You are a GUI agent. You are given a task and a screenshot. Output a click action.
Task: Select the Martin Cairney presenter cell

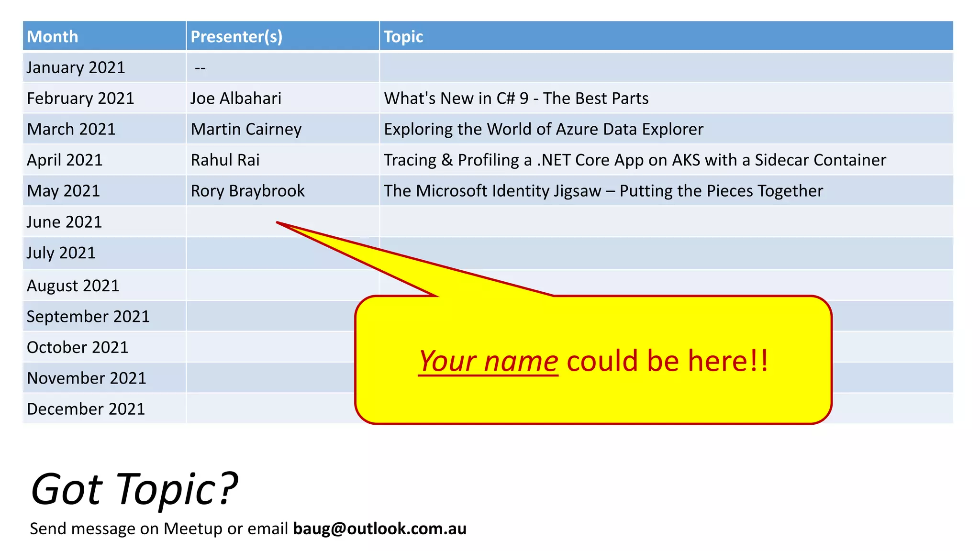(x=246, y=129)
